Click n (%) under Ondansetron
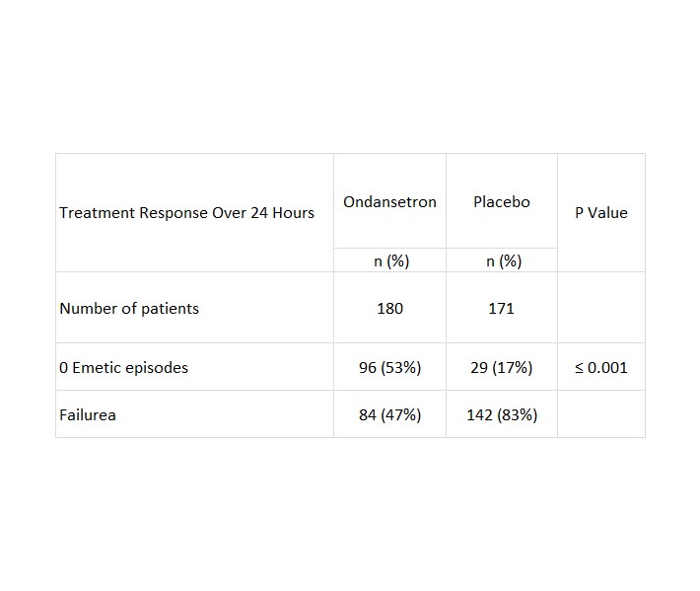Image resolution: width=700 pixels, height=591 pixels. (x=389, y=261)
